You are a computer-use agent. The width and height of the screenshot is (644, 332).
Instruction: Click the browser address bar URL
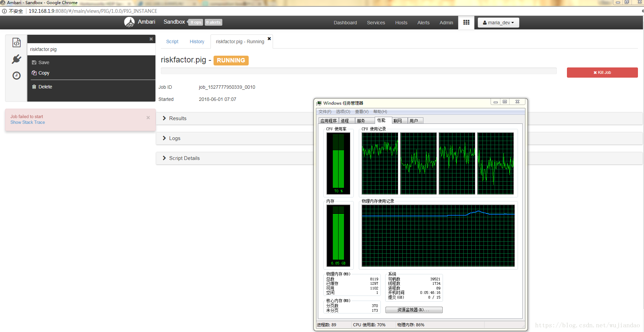pos(93,11)
